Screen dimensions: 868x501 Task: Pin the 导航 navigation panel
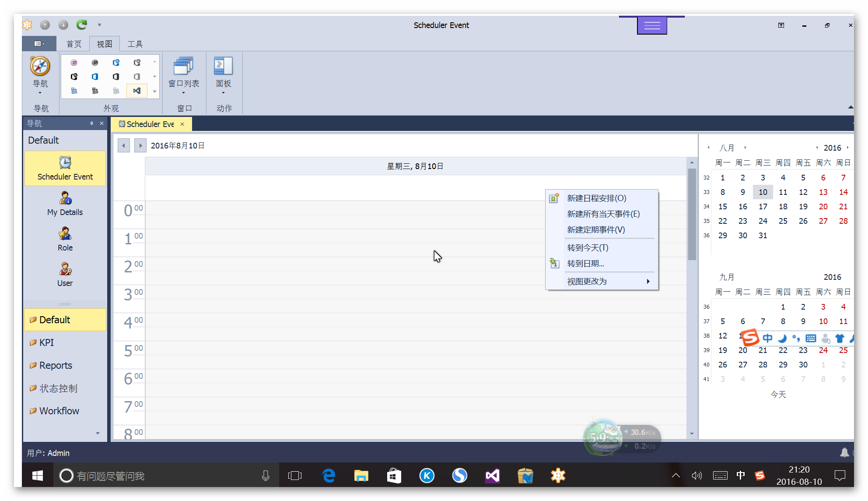click(91, 123)
